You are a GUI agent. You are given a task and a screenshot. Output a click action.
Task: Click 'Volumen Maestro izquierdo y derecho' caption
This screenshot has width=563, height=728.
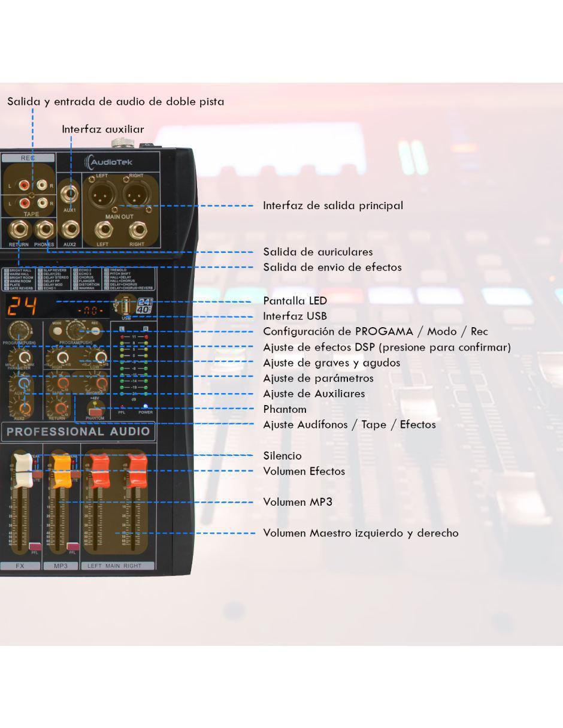point(361,533)
